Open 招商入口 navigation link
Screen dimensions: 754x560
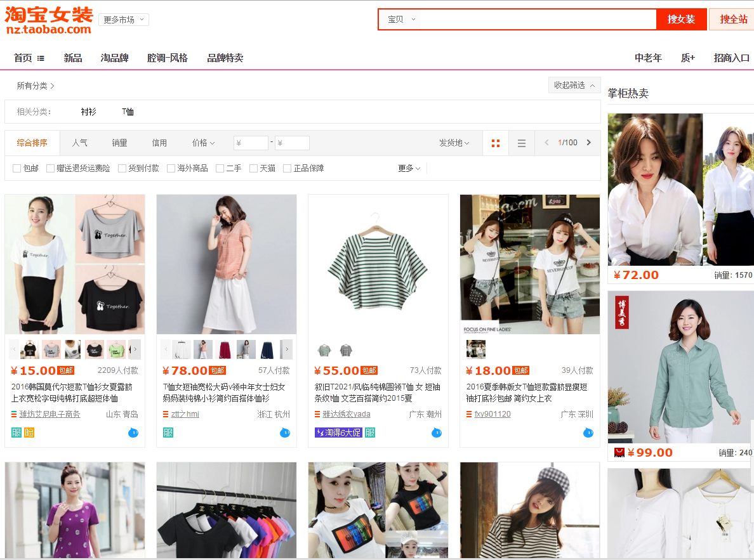coord(731,58)
